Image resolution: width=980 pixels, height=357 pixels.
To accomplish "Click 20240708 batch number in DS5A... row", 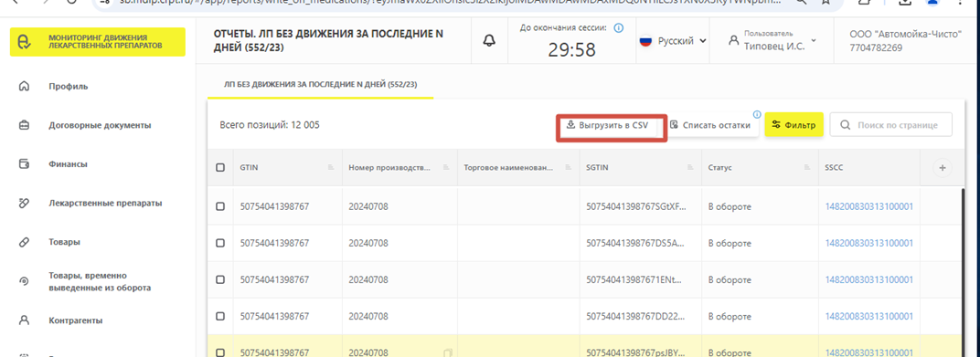I will tap(368, 243).
